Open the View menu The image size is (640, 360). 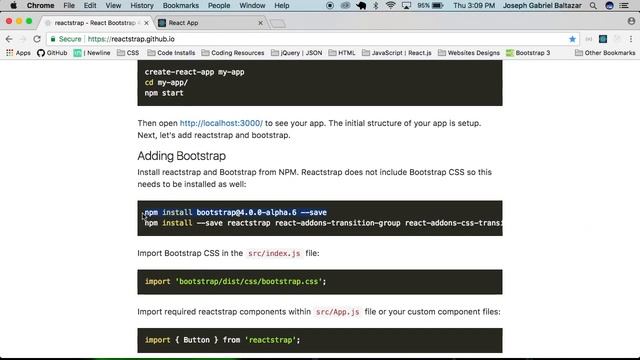(x=113, y=5)
